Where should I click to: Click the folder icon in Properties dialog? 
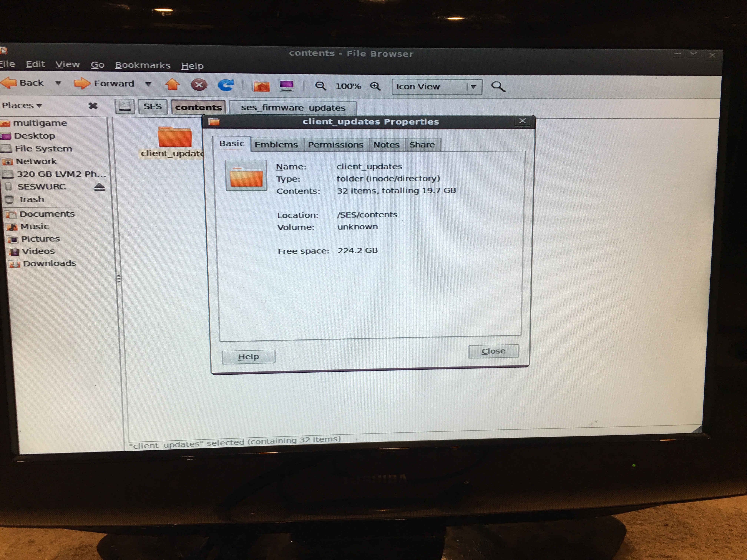[x=246, y=175]
